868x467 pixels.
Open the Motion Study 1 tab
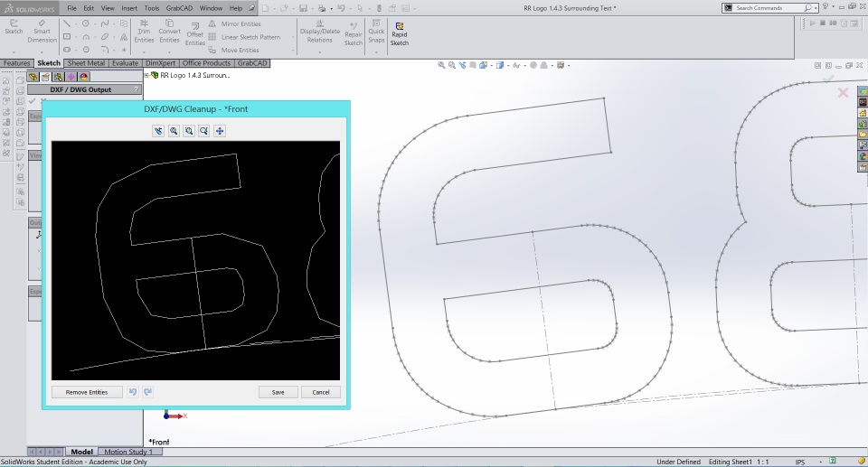point(128,452)
